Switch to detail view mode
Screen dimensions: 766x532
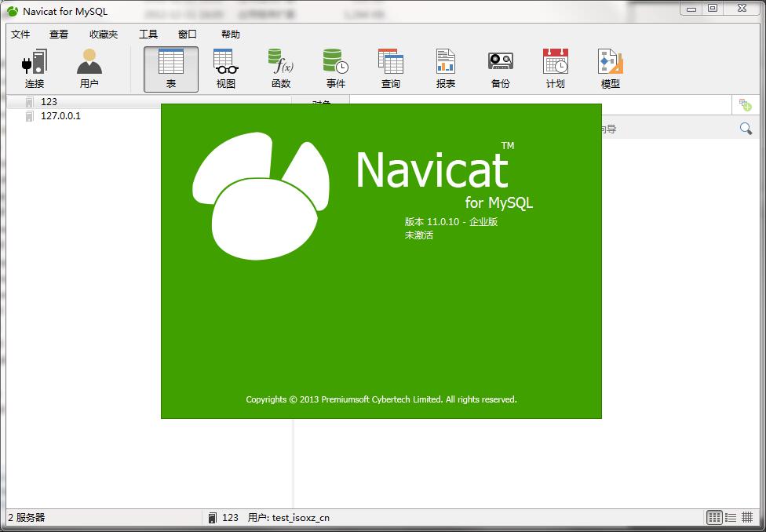coord(747,517)
